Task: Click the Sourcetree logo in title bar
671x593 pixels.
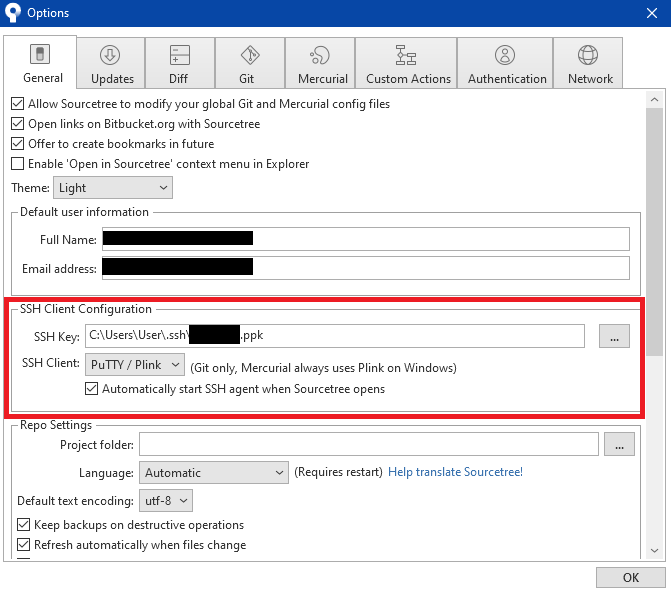Action: point(13,12)
